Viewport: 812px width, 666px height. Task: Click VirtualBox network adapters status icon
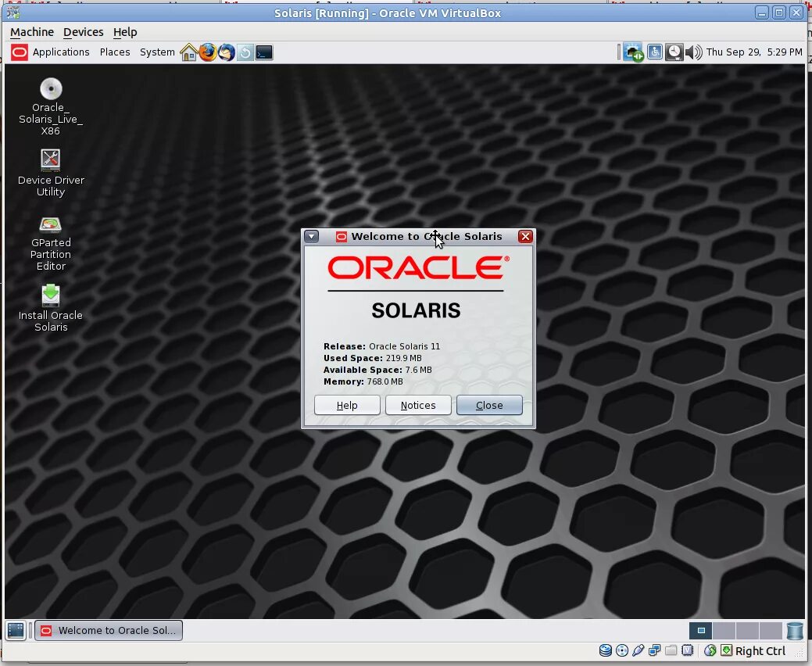[655, 650]
